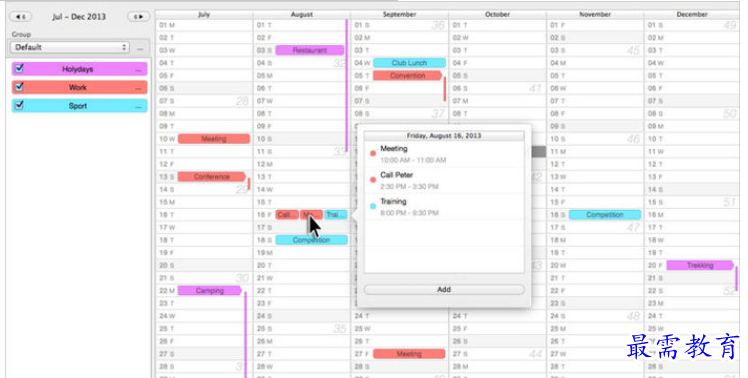
Task: Select the Work calendar label
Action: [78, 87]
